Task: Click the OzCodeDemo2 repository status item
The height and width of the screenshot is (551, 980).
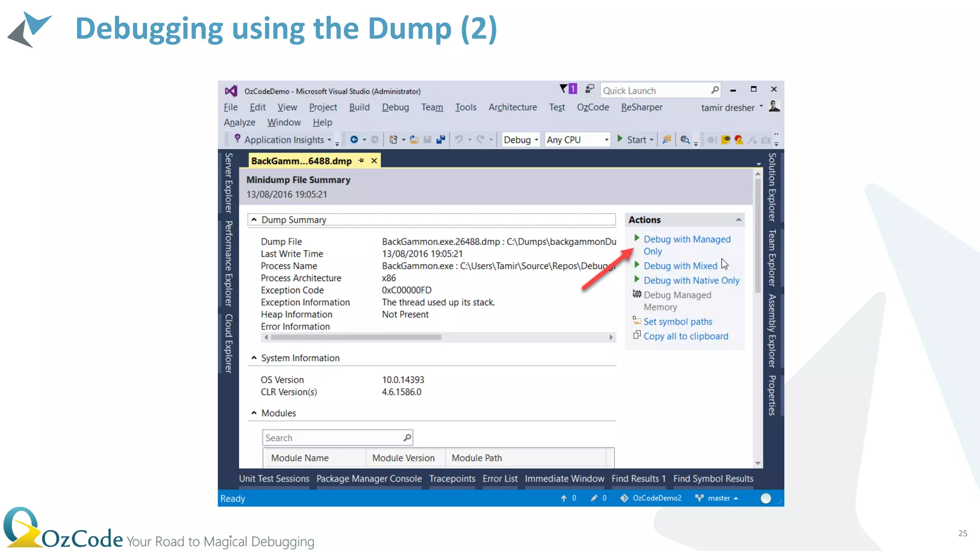Action: (x=651, y=498)
